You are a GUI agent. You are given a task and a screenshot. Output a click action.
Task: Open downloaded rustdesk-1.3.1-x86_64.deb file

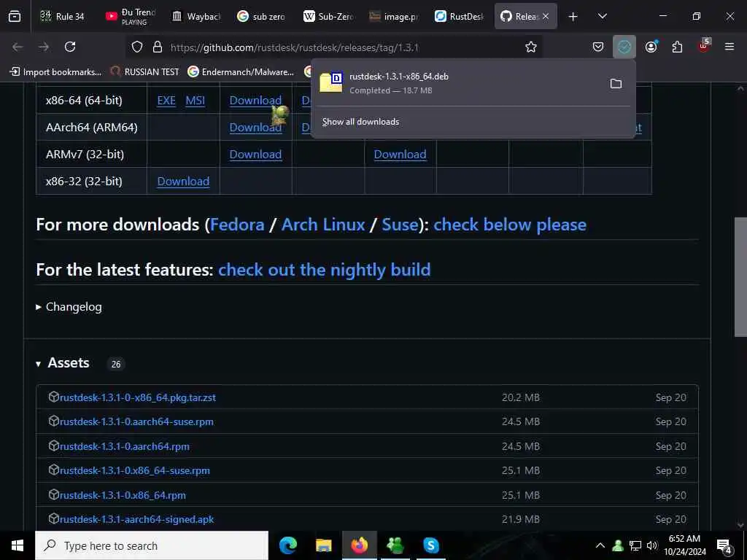click(457, 83)
